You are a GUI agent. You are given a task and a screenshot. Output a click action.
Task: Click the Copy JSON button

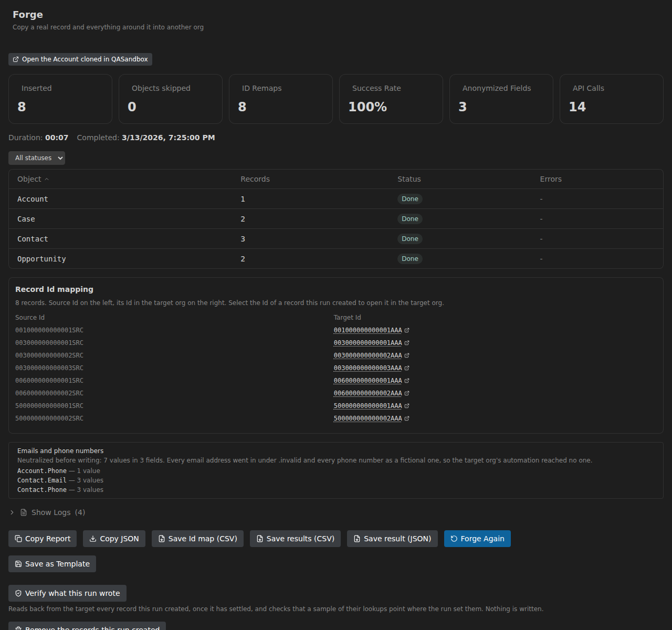point(114,539)
